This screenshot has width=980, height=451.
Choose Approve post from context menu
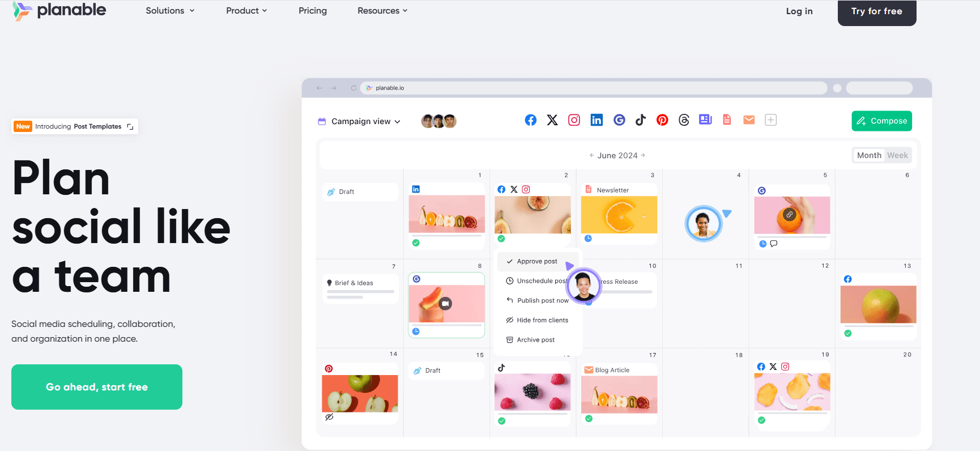pyautogui.click(x=536, y=261)
